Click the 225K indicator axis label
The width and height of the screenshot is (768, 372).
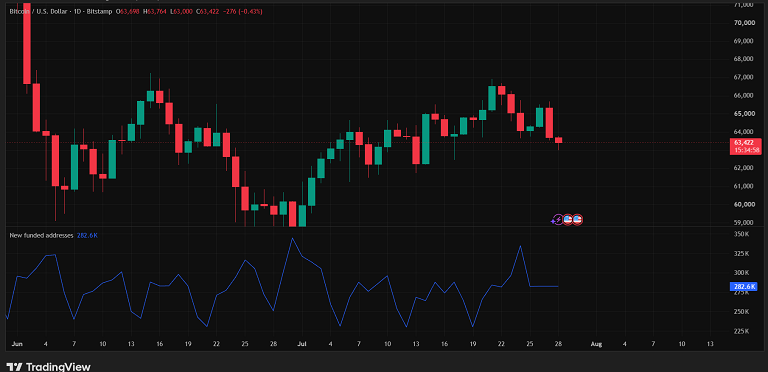[743, 331]
